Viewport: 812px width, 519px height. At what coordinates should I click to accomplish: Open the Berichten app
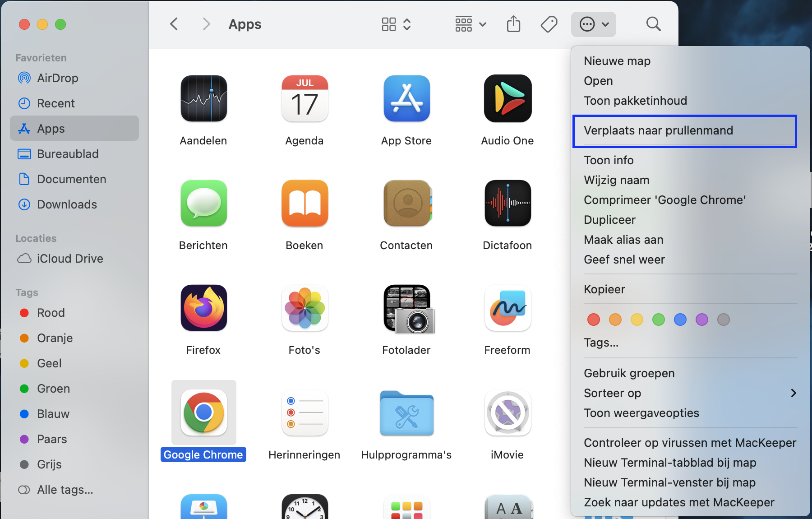pos(203,204)
